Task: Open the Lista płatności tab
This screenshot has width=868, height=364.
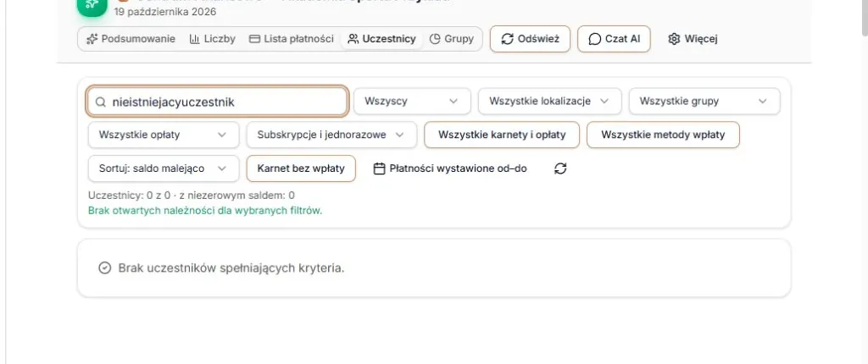Action: (x=292, y=39)
